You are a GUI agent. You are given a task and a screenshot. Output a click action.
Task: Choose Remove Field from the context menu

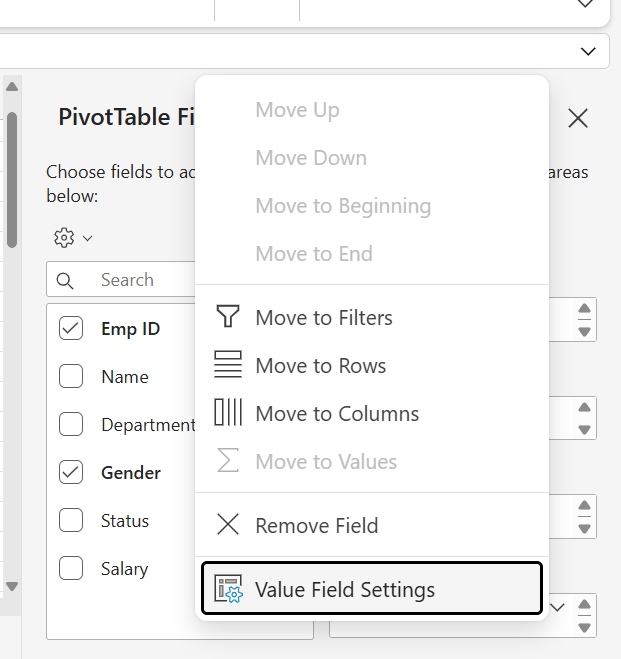[316, 526]
